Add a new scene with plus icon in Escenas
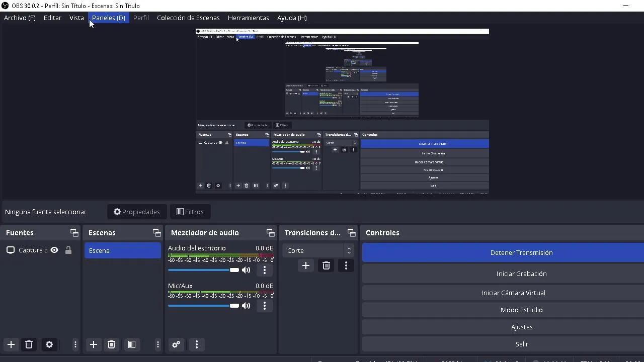 tap(94, 344)
